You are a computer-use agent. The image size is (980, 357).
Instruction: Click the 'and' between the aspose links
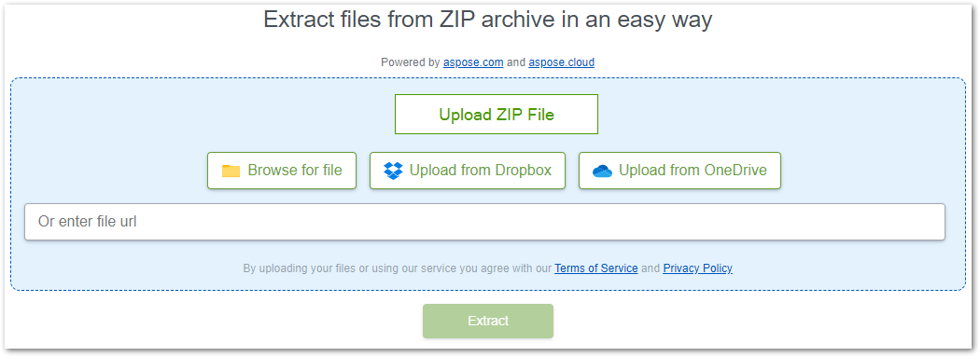point(516,62)
